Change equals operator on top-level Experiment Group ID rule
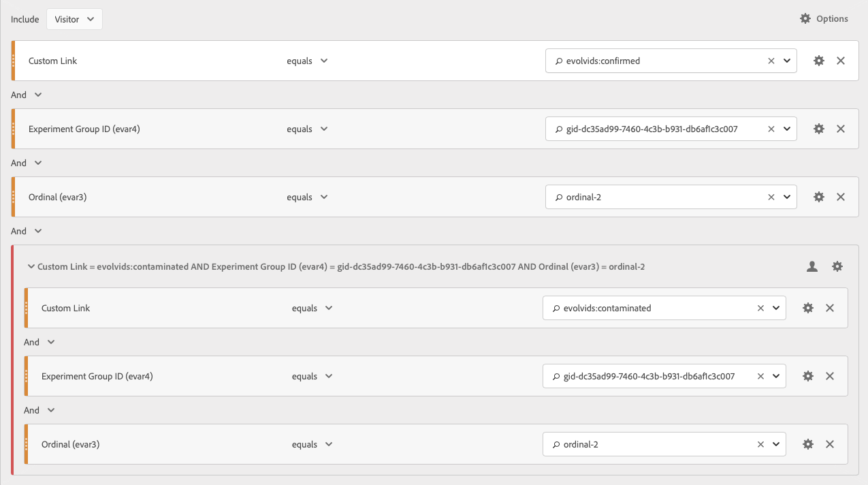The width and height of the screenshot is (868, 485). coord(307,129)
